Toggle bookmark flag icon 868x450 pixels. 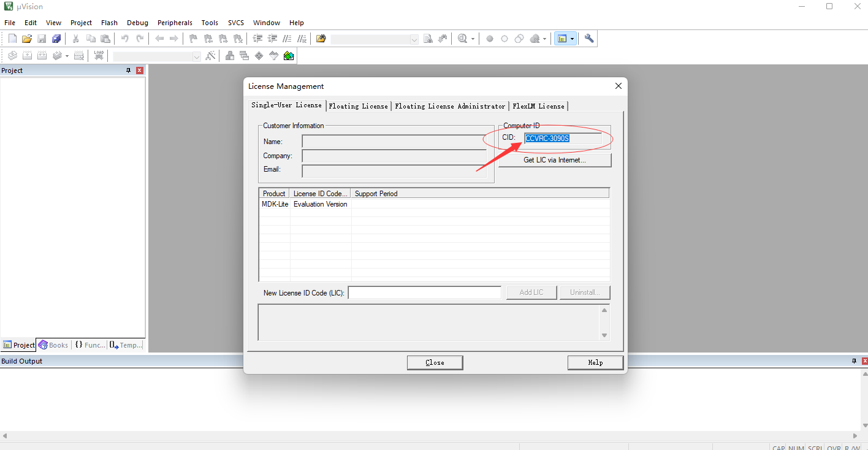tap(194, 39)
